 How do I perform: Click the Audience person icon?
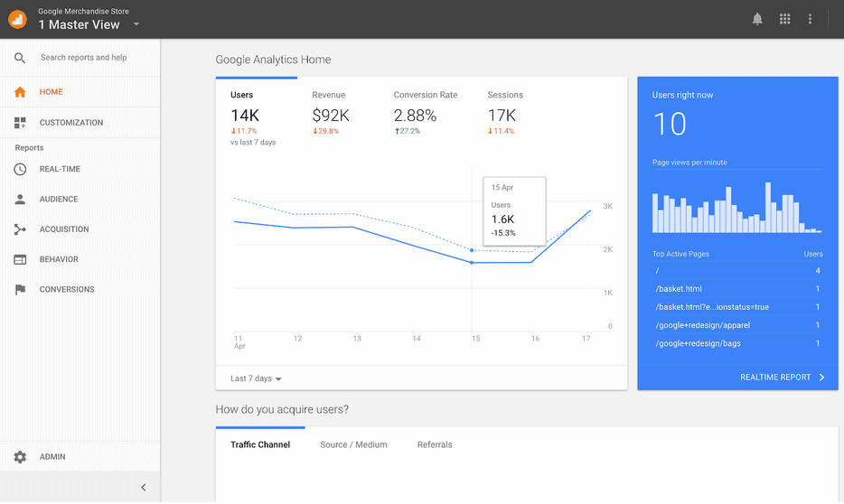(20, 199)
